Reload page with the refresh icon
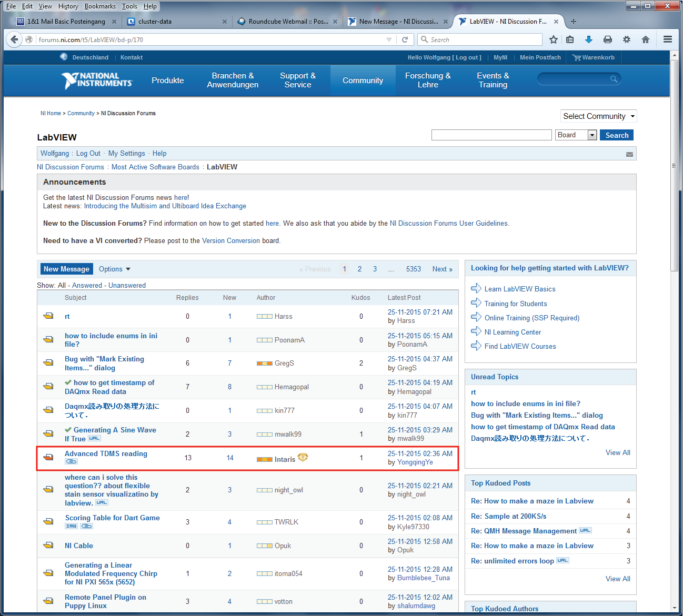683x616 pixels. point(405,39)
